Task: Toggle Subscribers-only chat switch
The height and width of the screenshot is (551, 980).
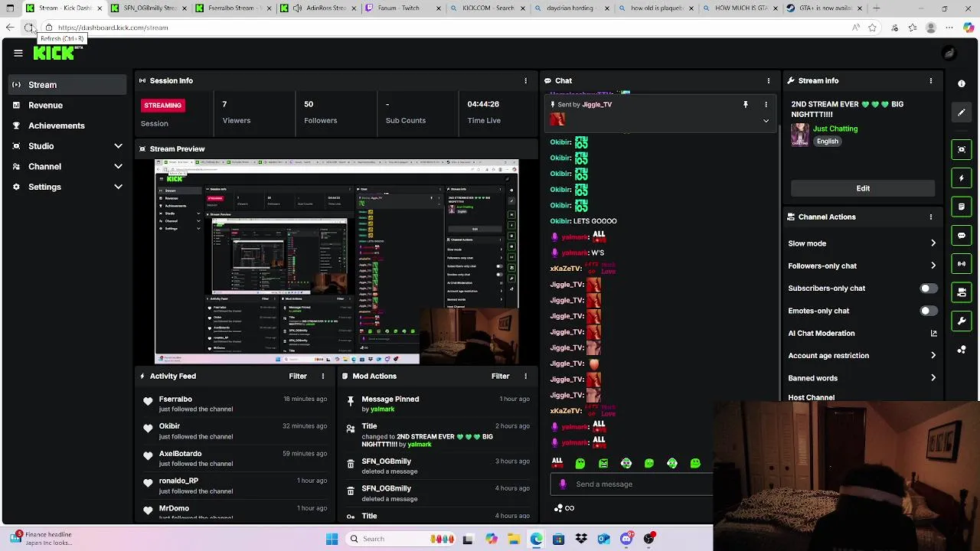Action: (x=927, y=289)
